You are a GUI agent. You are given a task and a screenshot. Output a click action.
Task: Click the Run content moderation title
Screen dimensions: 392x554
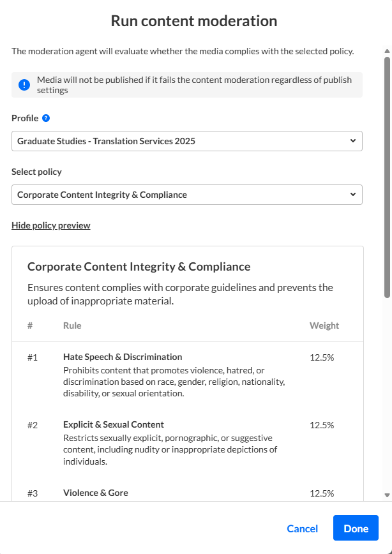tap(194, 21)
